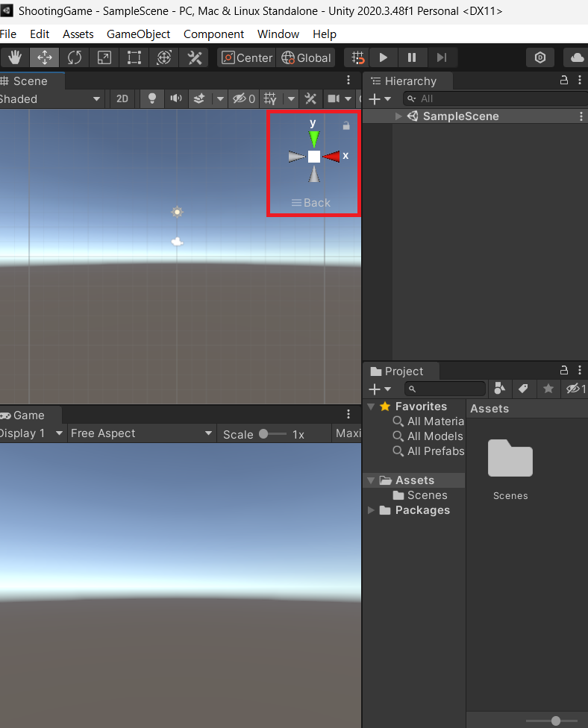Open Unity Collaborate services icon

click(540, 57)
